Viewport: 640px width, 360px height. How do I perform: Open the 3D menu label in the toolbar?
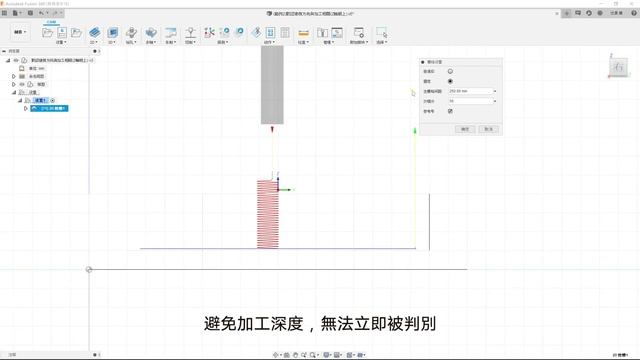point(112,42)
